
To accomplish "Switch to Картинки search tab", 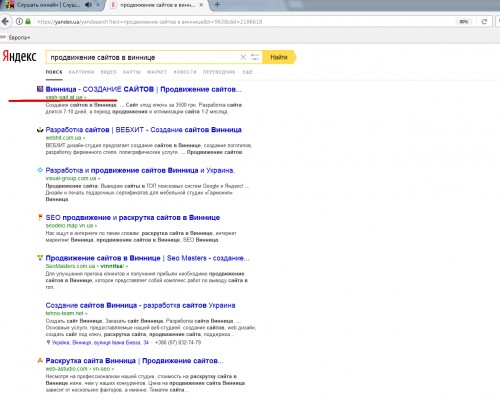I will click(81, 72).
